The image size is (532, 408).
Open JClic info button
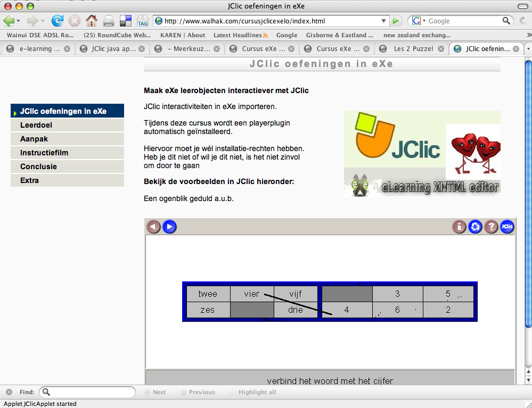(460, 227)
